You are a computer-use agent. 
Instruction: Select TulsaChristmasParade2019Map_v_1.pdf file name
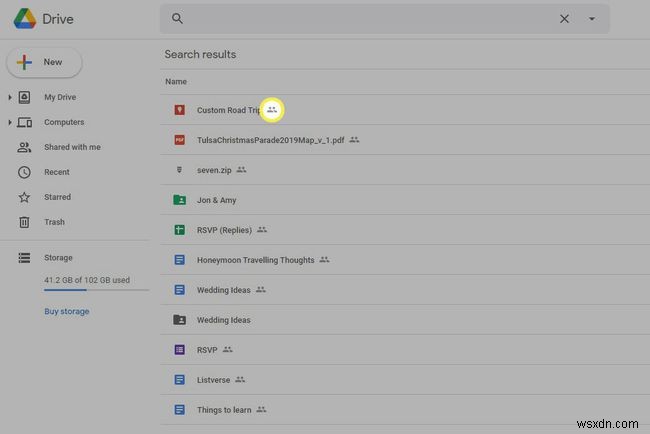point(271,140)
